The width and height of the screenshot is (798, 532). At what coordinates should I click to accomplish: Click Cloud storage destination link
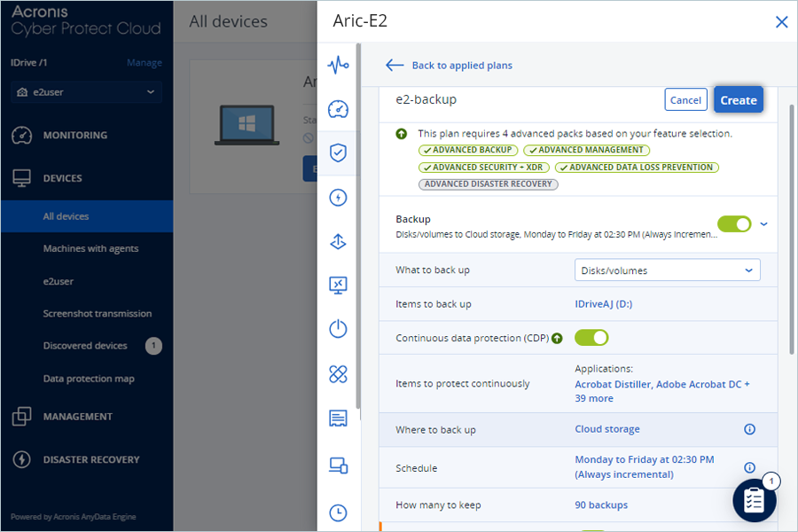pos(607,429)
